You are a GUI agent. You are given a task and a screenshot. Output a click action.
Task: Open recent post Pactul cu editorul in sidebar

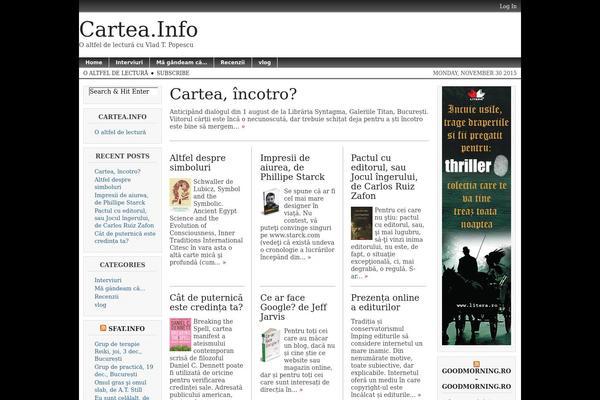(124, 218)
